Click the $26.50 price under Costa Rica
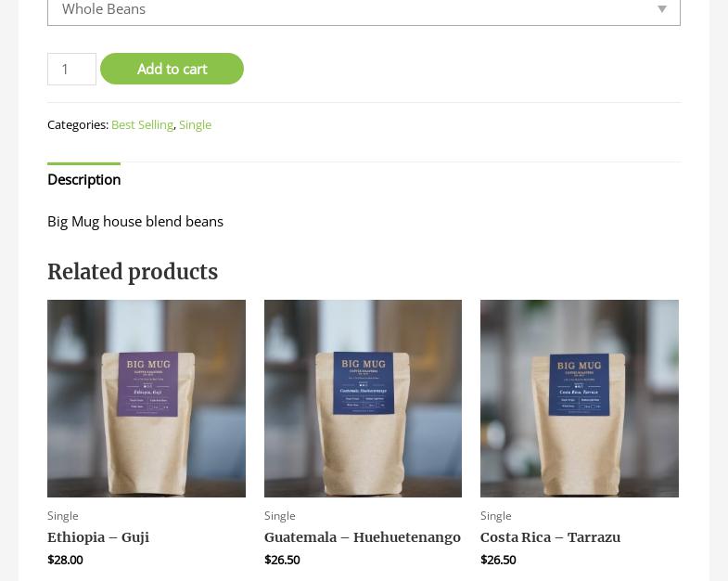This screenshot has height=581, width=728. tap(498, 560)
